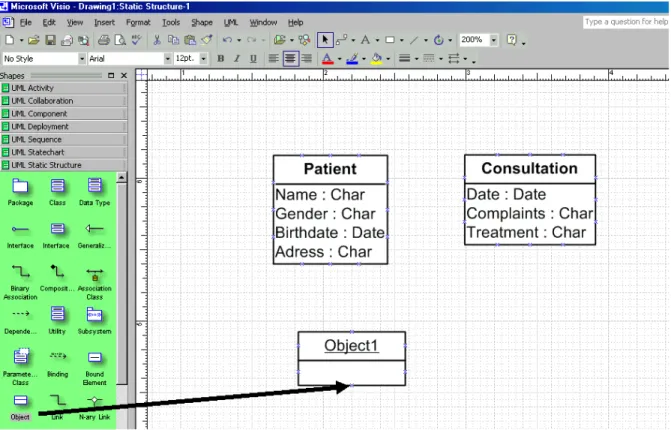Align text right

point(306,59)
